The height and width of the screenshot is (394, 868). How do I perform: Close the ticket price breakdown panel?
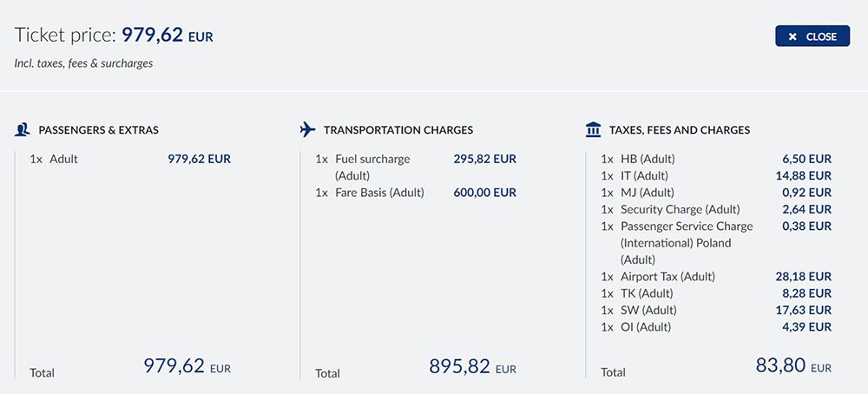pyautogui.click(x=812, y=36)
